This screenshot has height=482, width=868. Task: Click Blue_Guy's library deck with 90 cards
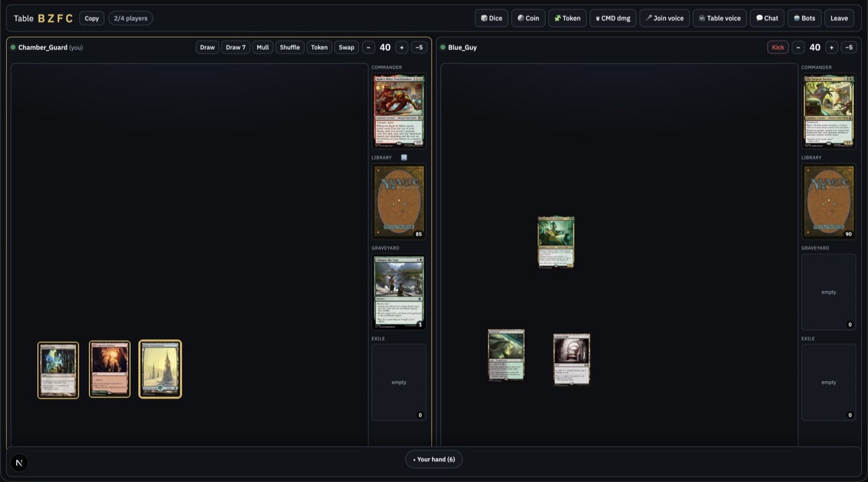point(828,202)
